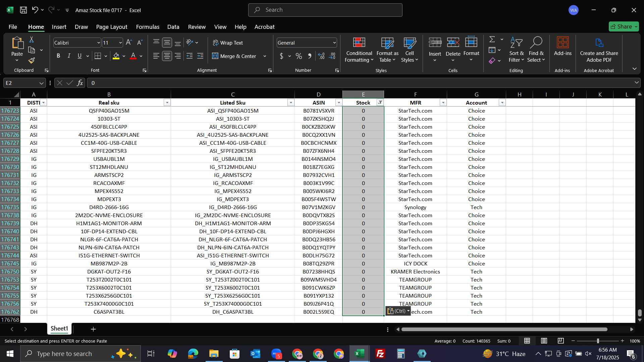Click the Align Left icon

[156, 56]
